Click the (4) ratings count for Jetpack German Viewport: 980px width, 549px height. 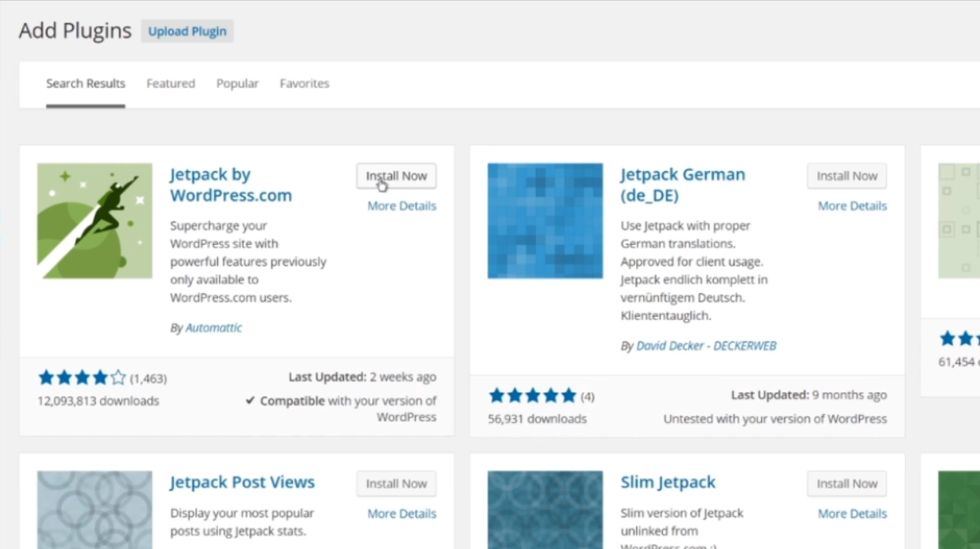588,396
